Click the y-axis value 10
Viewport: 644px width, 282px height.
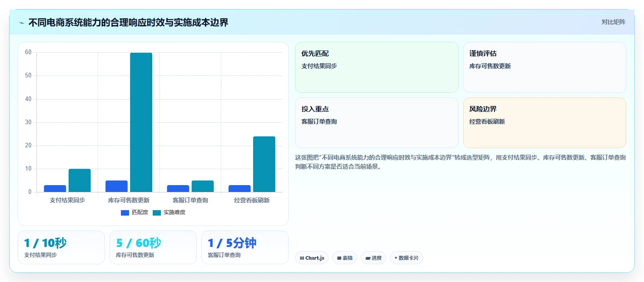coord(28,169)
